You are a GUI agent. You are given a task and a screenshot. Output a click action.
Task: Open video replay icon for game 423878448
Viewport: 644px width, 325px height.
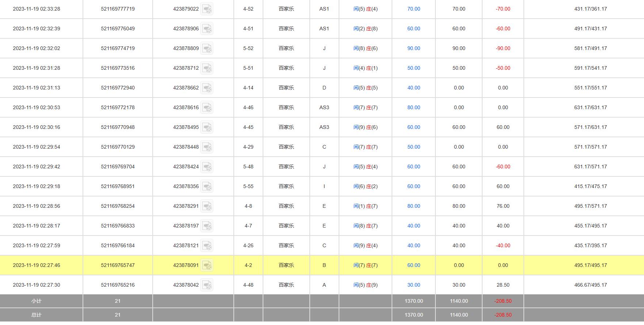click(x=207, y=147)
